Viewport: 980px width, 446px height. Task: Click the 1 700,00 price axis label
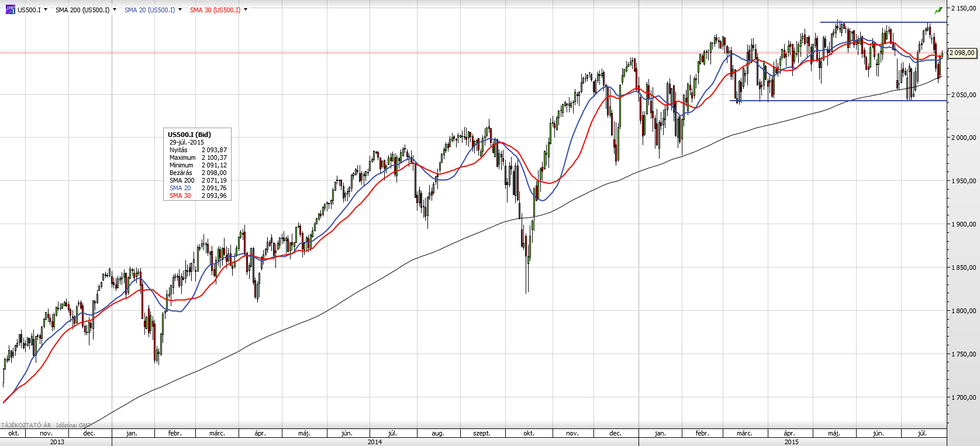[x=964, y=397]
